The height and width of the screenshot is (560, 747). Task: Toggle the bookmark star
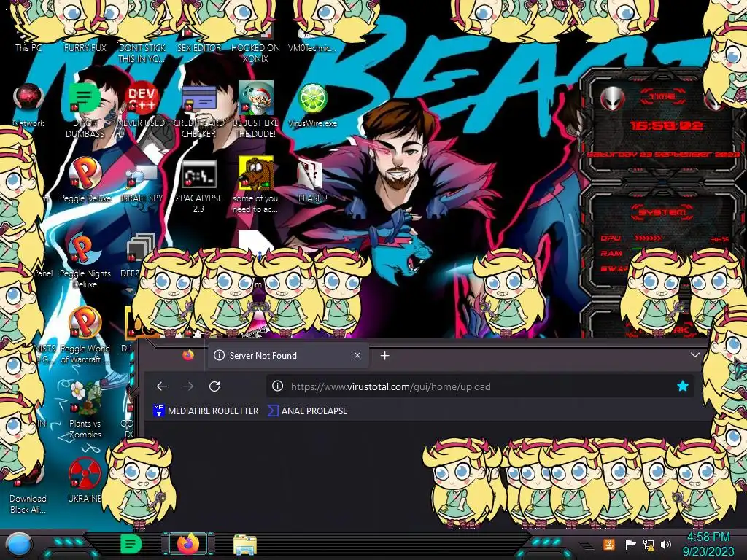682,386
